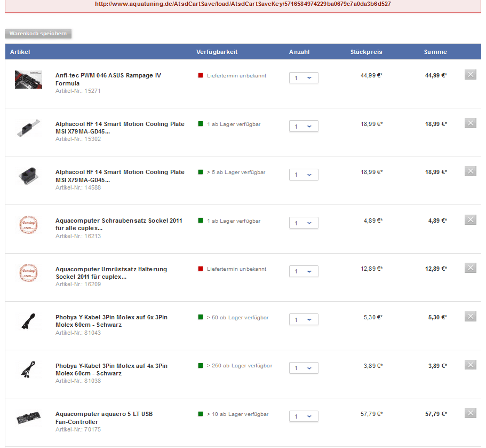This screenshot has height=448, width=486.
Task: Open quantity dropdown for Y-Kabel 6x 3Pin
Action: click(304, 319)
